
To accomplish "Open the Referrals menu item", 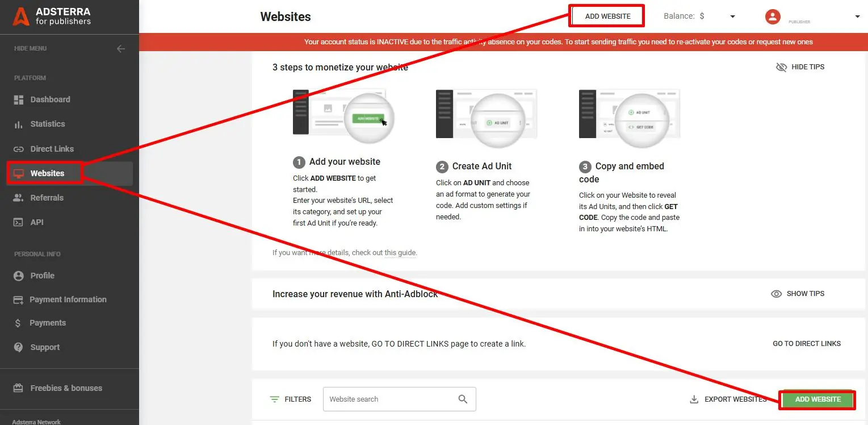I will 47,197.
